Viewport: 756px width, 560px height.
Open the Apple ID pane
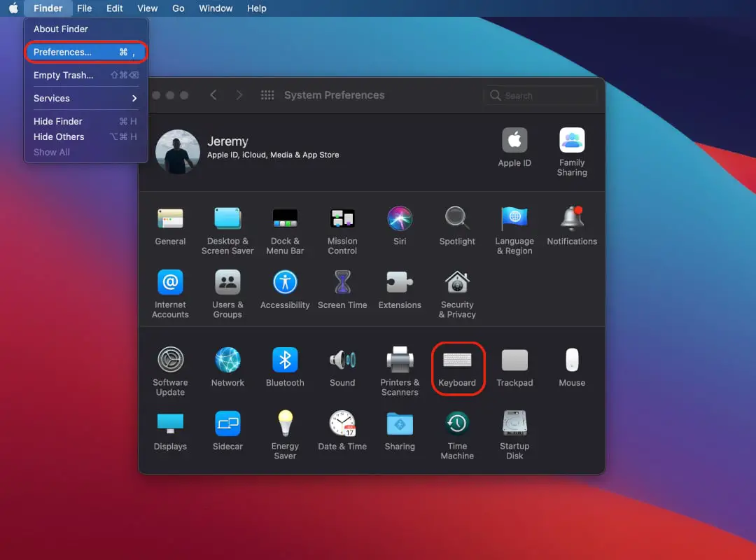(x=514, y=148)
